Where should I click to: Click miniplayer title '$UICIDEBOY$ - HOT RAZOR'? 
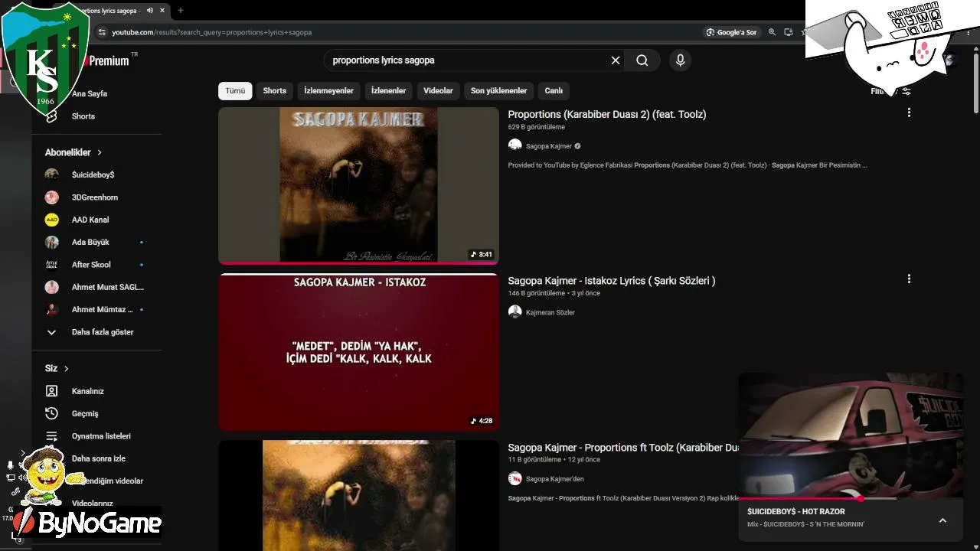(x=796, y=511)
